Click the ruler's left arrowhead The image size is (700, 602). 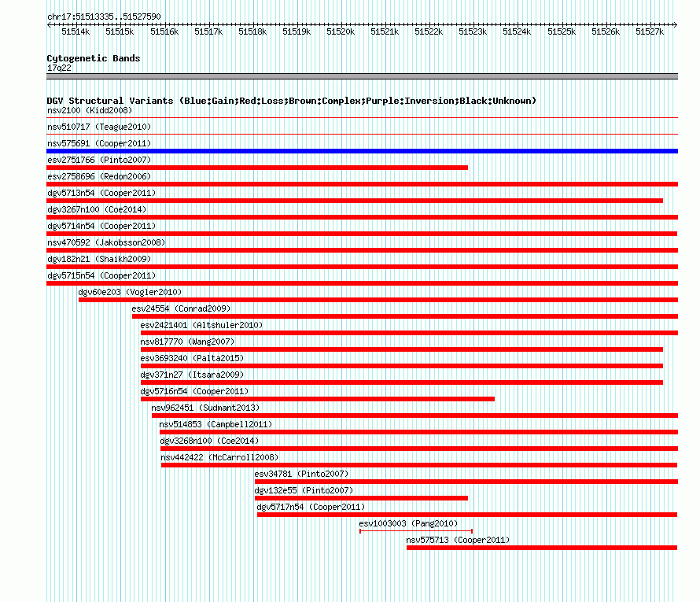click(x=49, y=24)
